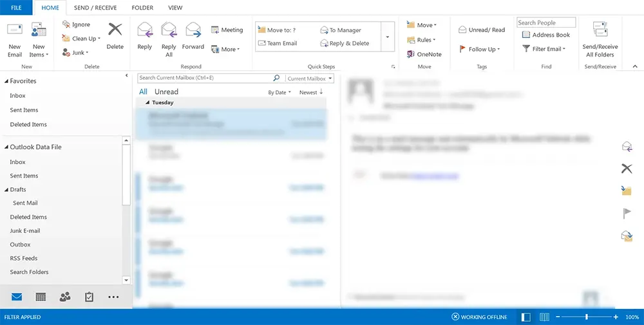
Task: Switch to Calendar view
Action: tap(41, 297)
